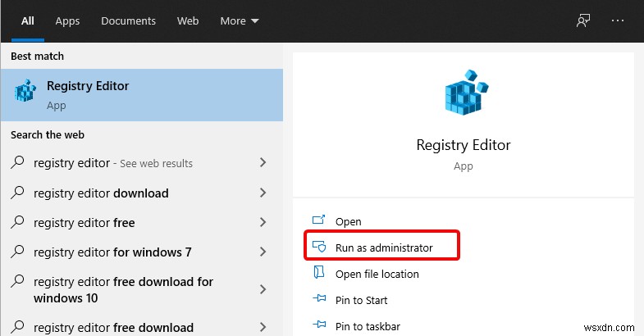This screenshot has height=336, width=644.
Task: Select the Web tab
Action: [x=188, y=21]
